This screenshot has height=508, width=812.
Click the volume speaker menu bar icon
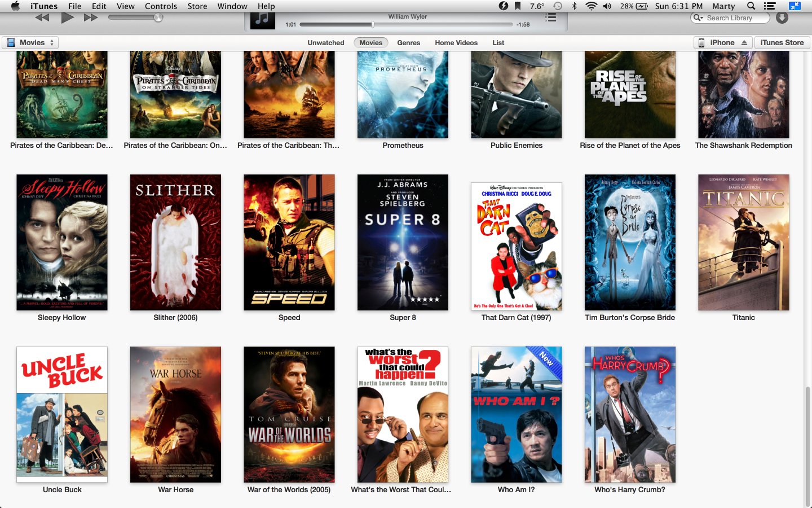(x=607, y=6)
